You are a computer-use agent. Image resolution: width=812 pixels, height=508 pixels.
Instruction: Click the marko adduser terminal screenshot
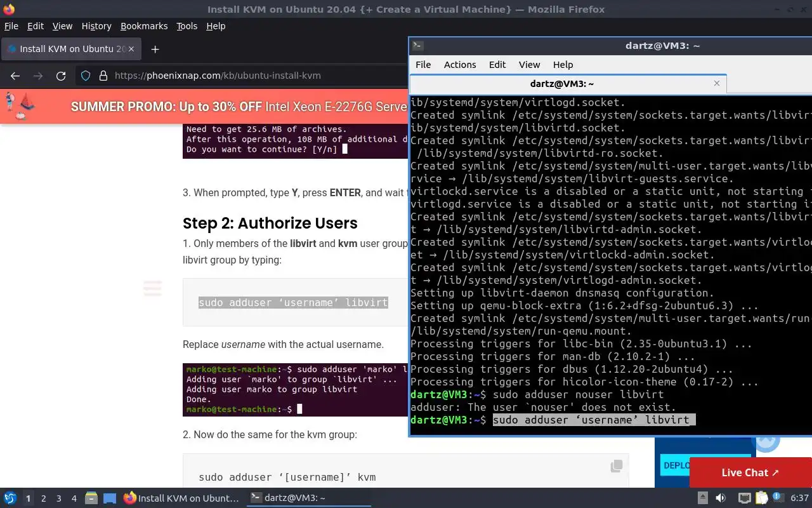pyautogui.click(x=295, y=389)
